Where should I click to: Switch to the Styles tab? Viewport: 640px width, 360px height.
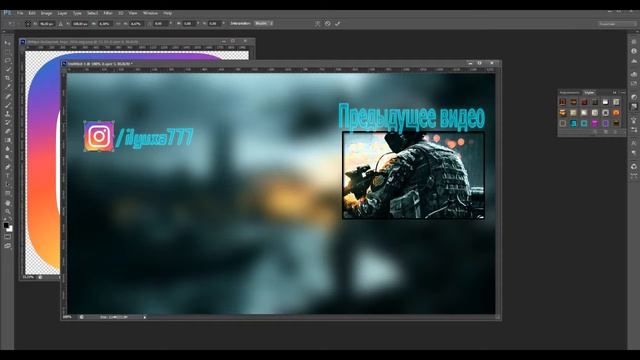(589, 93)
